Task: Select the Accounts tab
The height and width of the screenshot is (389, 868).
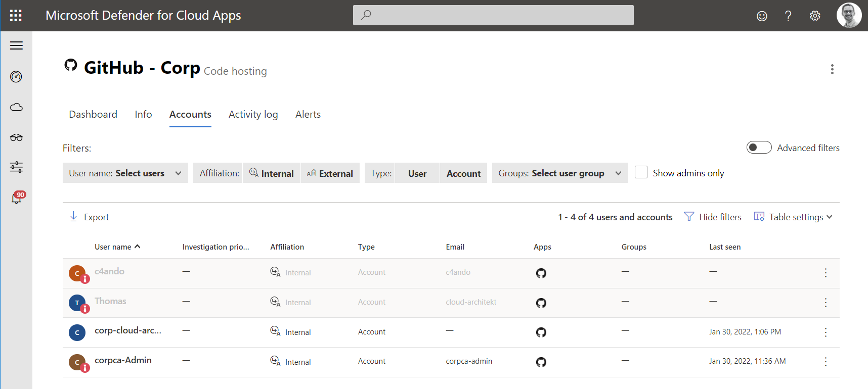Action: pyautogui.click(x=190, y=114)
